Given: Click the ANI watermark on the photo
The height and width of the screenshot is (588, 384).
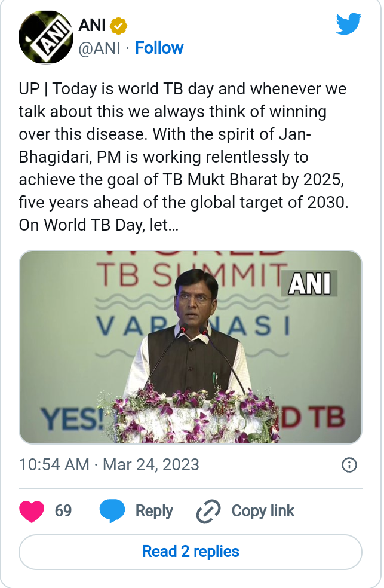Looking at the screenshot, I should (309, 283).
